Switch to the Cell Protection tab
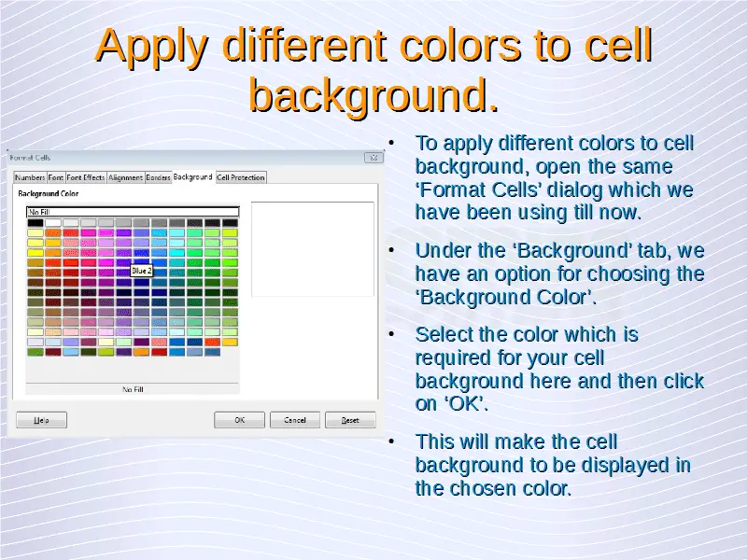747x560 pixels. tap(241, 177)
